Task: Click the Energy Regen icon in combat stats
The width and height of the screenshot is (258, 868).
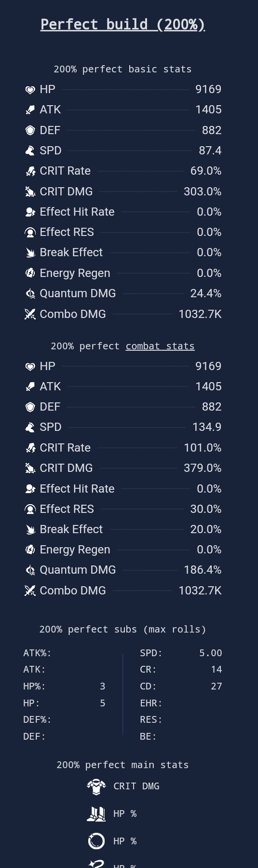Action: [30, 550]
